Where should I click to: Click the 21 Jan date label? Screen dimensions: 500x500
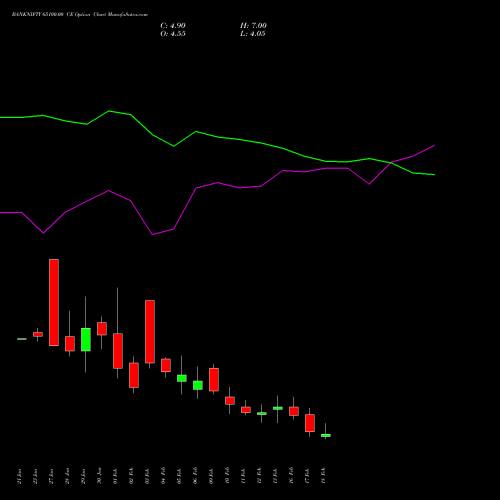(20, 476)
